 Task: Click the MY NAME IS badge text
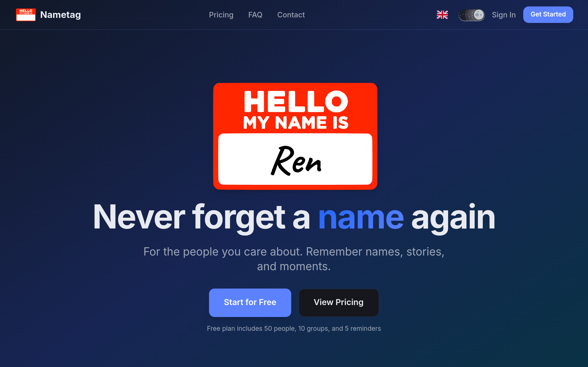(x=296, y=122)
